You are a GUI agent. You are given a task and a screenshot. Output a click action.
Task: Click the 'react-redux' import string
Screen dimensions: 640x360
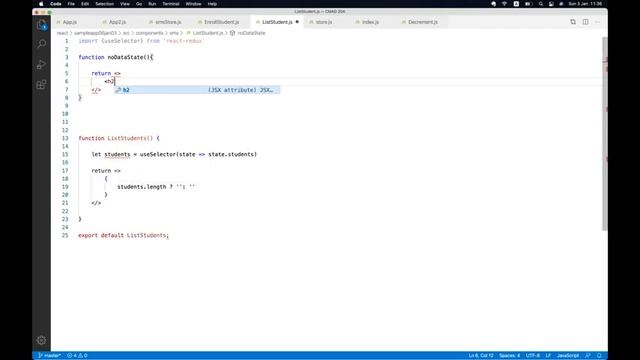point(183,41)
